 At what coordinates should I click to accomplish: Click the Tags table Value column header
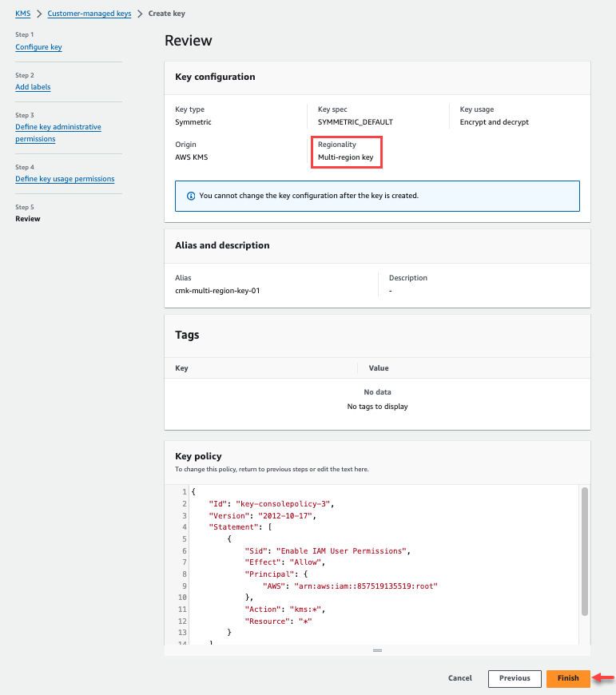click(x=379, y=368)
